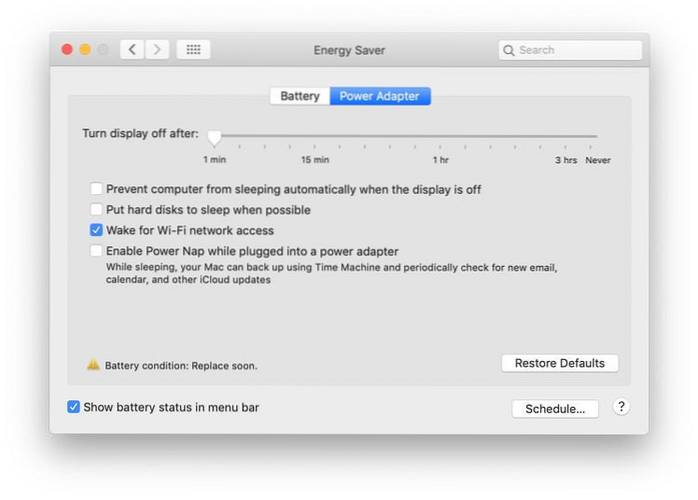Set display-off slider to Never mark

(x=597, y=137)
